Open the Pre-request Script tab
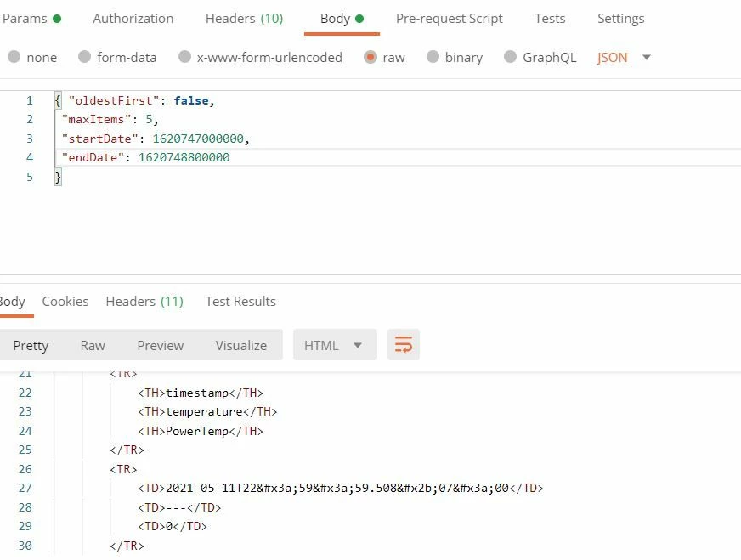Viewport: 741px width, 560px height. pos(449,19)
